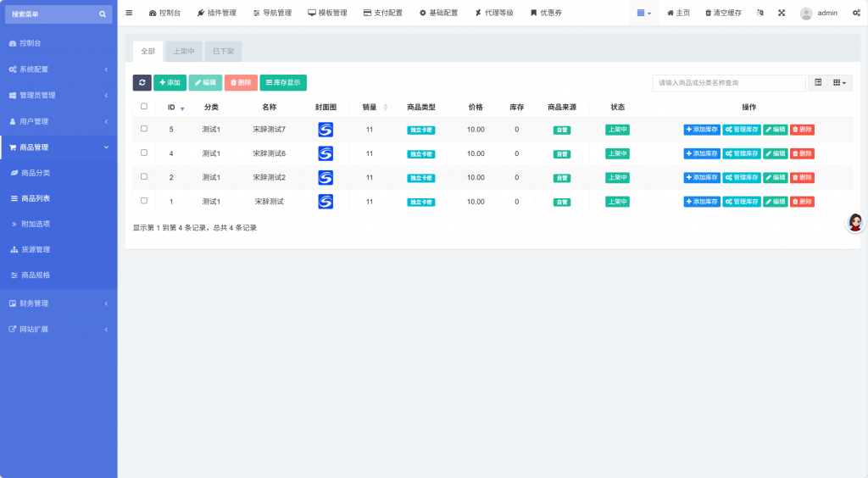Open 商品列表 in the sidebar

[x=58, y=198]
